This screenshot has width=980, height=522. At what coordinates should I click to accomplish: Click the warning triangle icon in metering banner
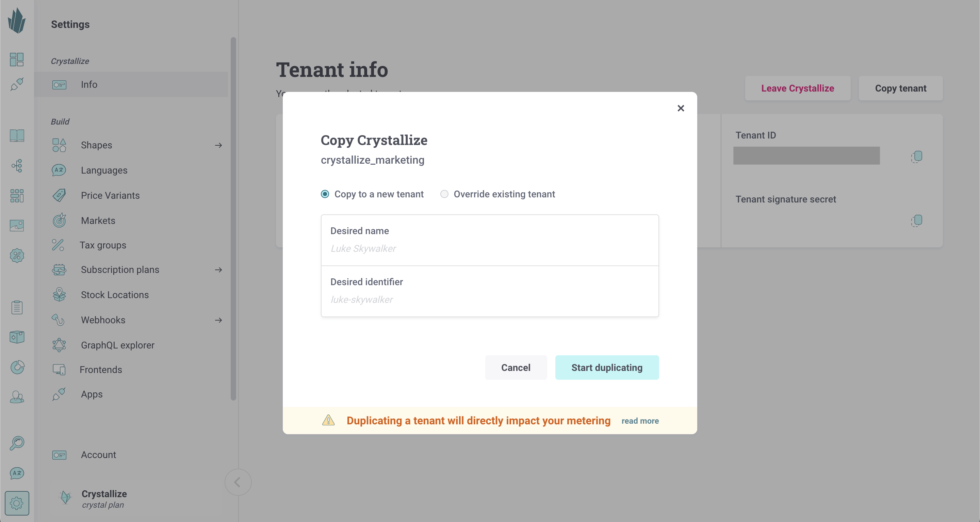(328, 420)
